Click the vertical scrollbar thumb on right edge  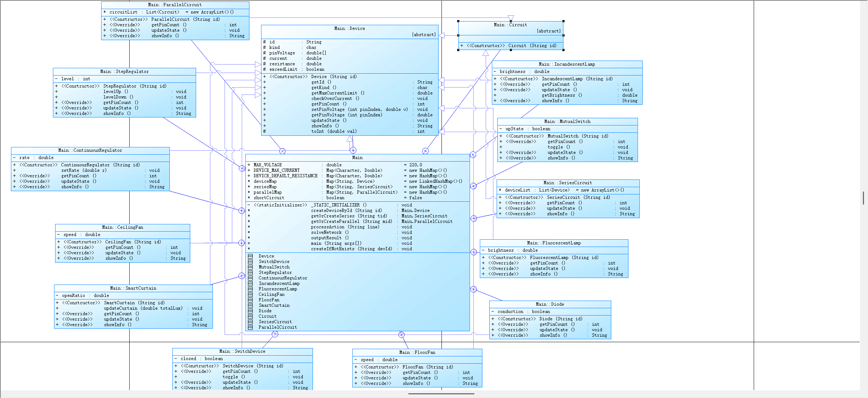point(863,198)
